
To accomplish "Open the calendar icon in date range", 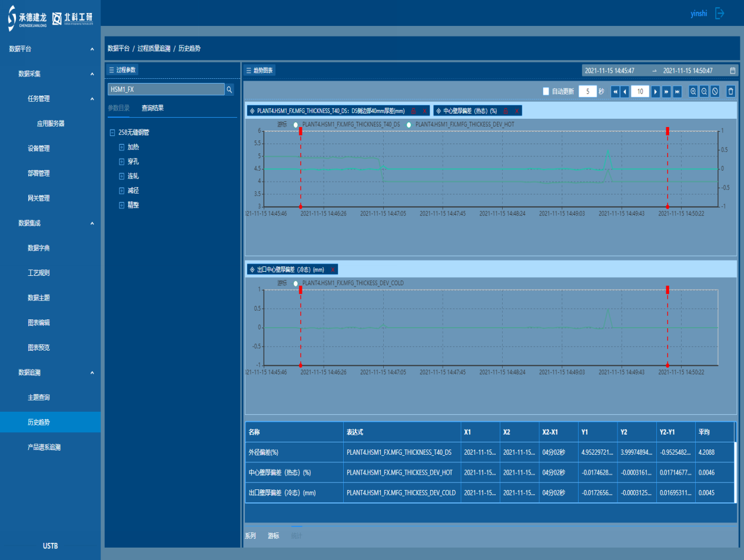I will [x=732, y=71].
